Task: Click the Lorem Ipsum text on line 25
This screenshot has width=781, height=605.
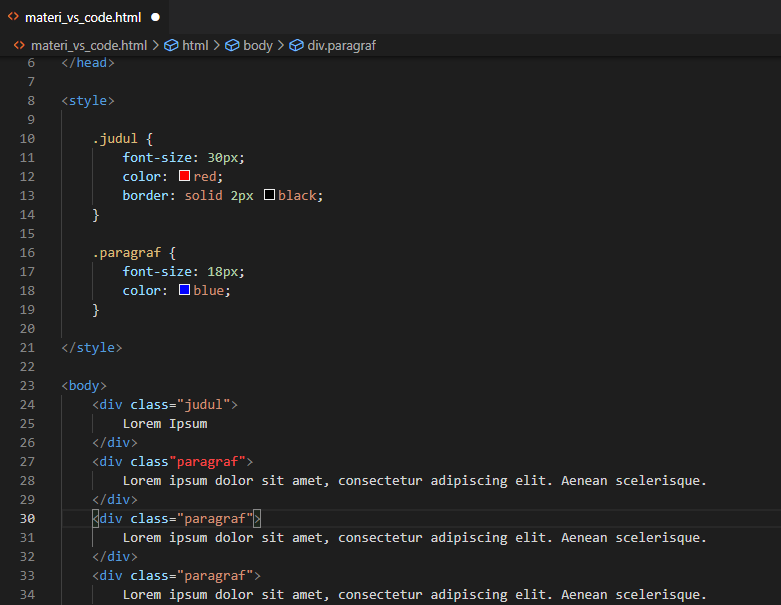Action: (x=165, y=424)
